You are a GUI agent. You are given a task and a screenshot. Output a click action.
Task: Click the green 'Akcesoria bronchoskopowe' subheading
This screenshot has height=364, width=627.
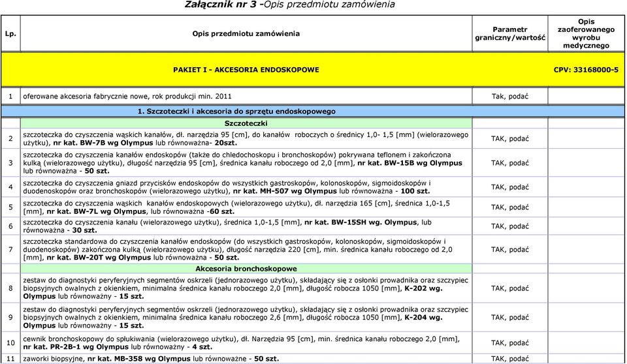pos(246,269)
